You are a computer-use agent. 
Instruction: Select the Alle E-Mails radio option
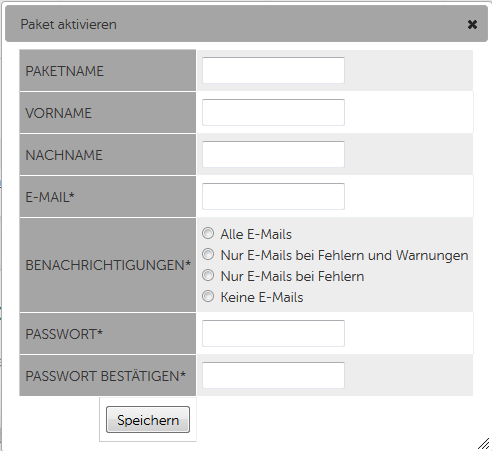pos(208,233)
